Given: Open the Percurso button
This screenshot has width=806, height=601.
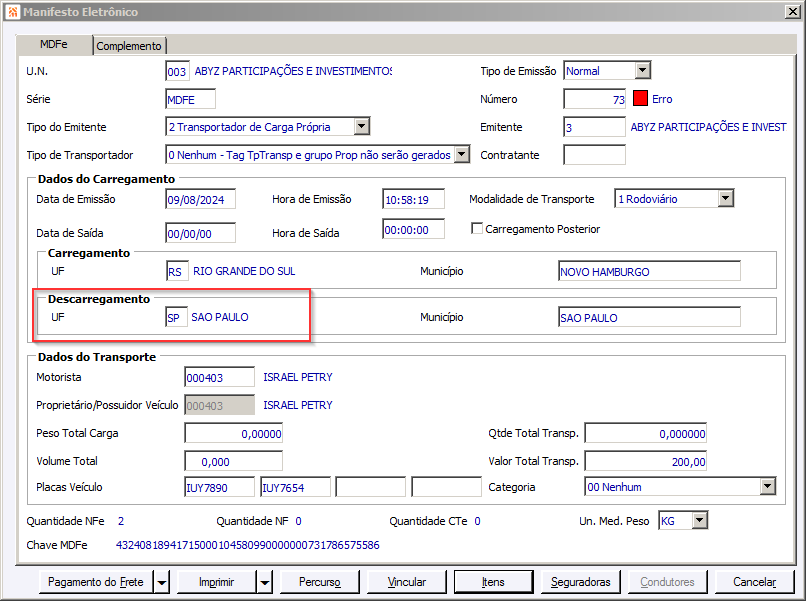Looking at the screenshot, I should (x=320, y=582).
